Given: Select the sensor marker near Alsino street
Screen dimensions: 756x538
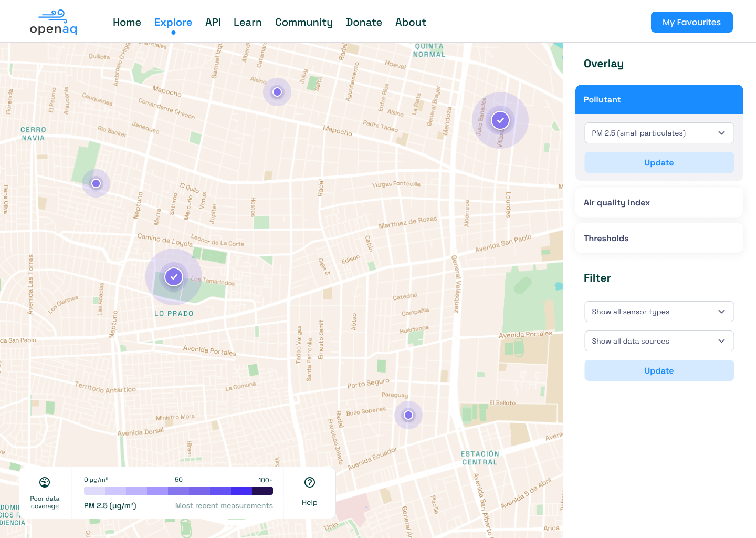Looking at the screenshot, I should click(x=277, y=92).
